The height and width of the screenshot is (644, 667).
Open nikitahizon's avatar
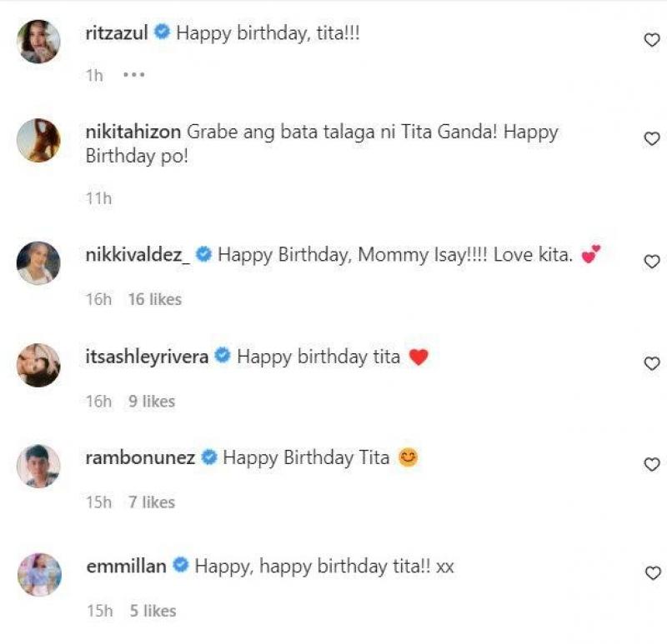[38, 140]
